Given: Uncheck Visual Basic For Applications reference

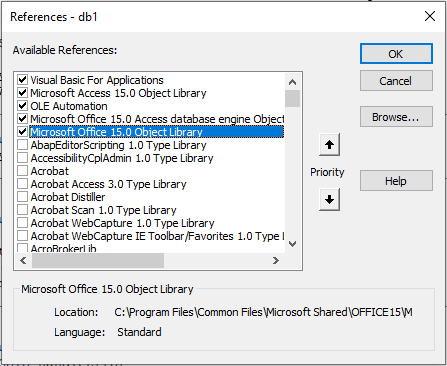Looking at the screenshot, I should point(22,80).
